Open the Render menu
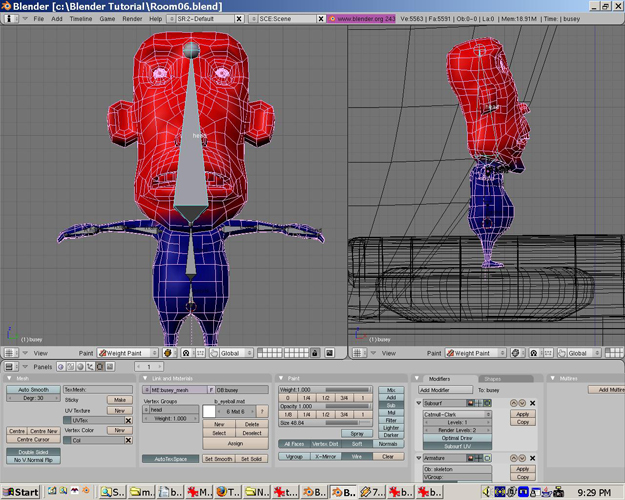 click(132, 19)
